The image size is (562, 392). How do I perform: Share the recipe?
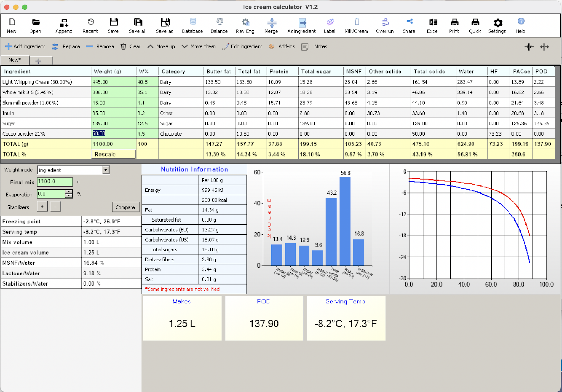coord(409,26)
